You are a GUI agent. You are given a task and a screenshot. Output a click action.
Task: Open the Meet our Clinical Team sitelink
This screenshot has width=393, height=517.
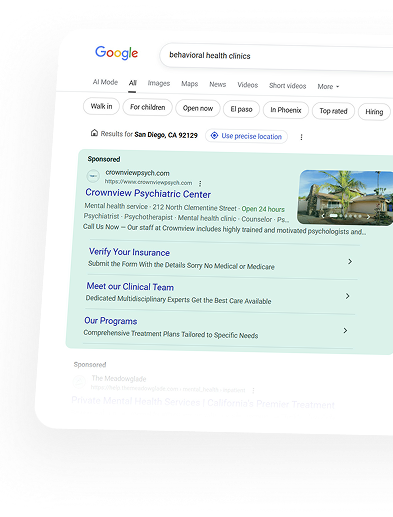130,286
